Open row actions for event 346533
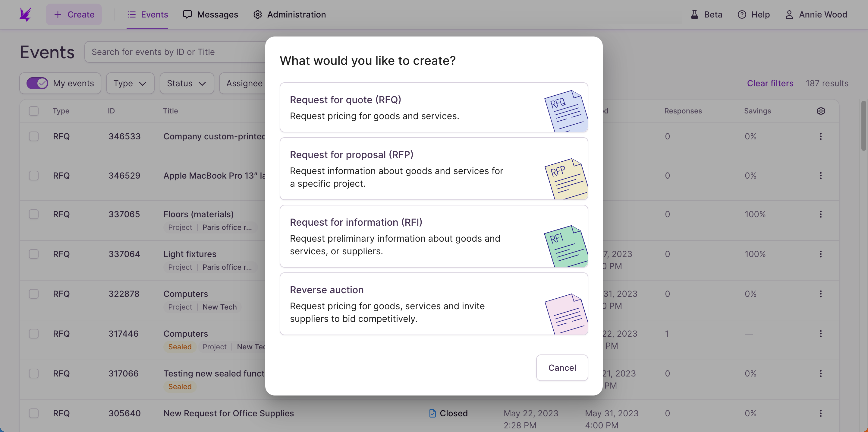This screenshot has height=432, width=868. pos(821,136)
